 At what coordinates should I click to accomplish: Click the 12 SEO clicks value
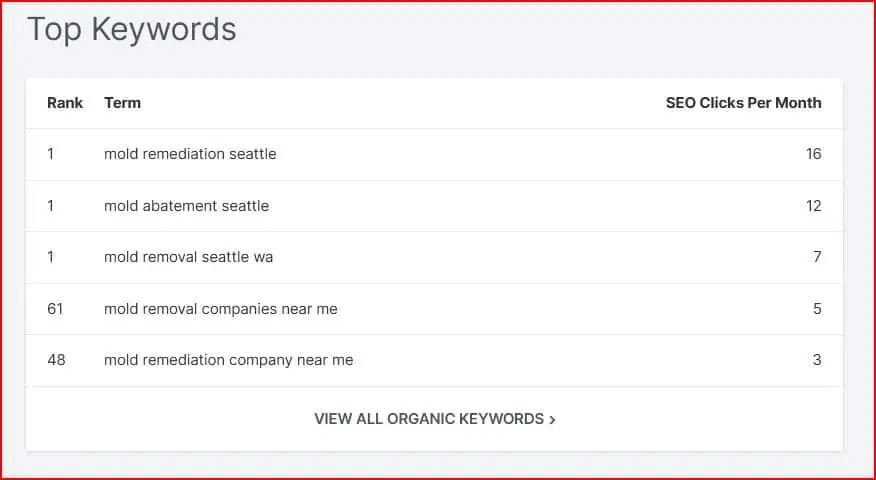(x=813, y=206)
